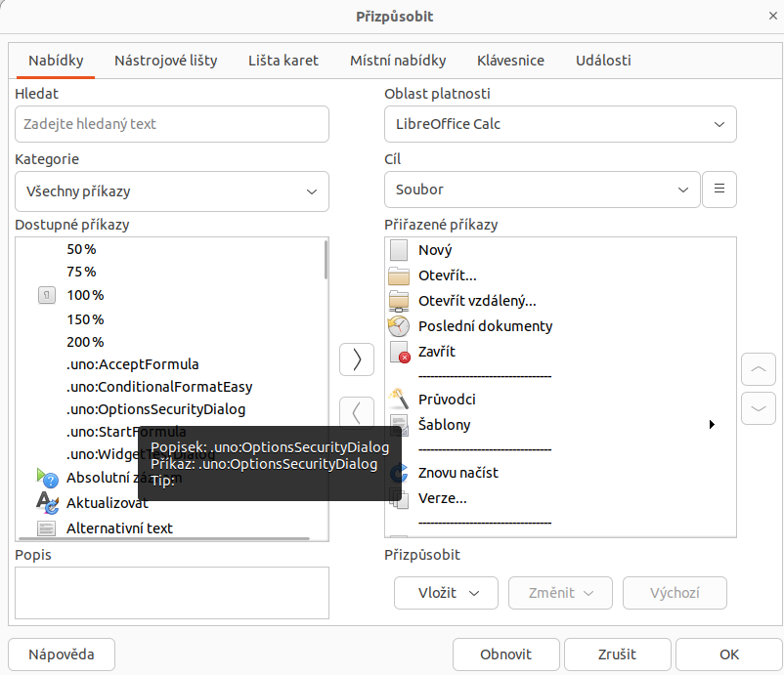Select the Znovu načíst assigned command
Screen dimensions: 784x675
[x=458, y=473]
